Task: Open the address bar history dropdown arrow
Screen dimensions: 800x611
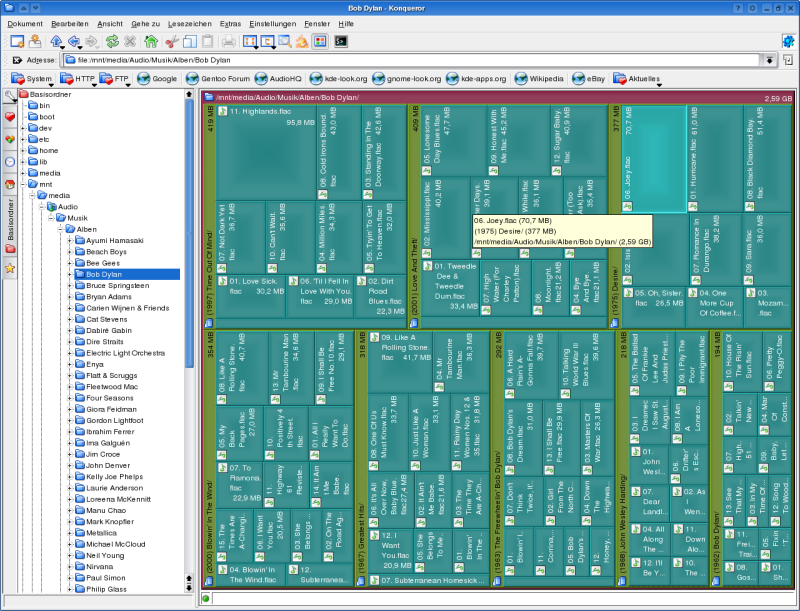Action: (769, 60)
